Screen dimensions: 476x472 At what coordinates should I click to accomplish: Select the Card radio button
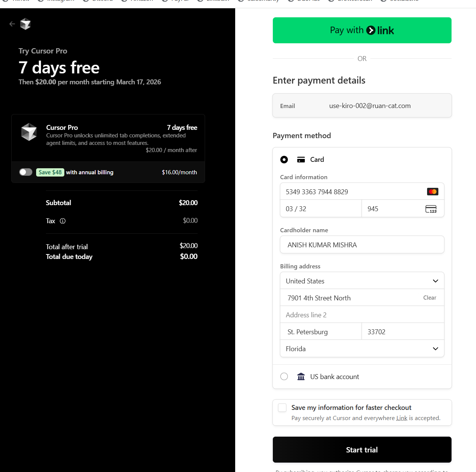pyautogui.click(x=284, y=160)
